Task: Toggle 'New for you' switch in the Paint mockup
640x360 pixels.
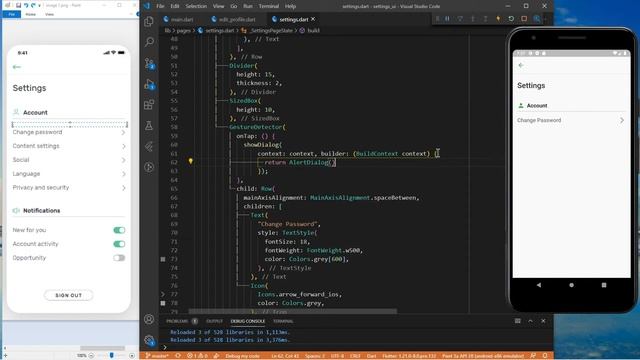Action: tap(119, 230)
